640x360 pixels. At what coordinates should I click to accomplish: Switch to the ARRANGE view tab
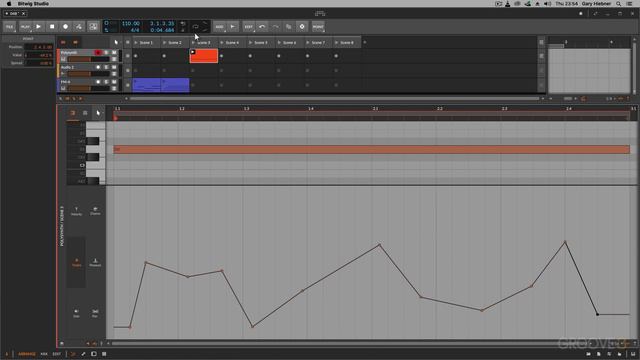[27, 354]
